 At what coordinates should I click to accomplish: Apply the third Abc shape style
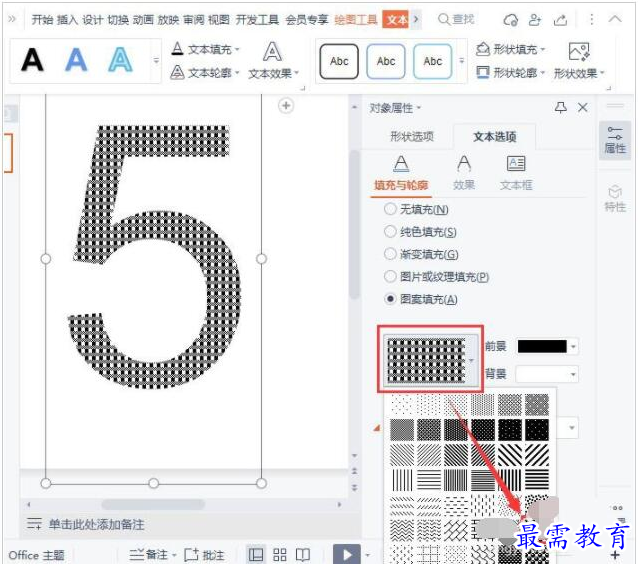coord(433,61)
